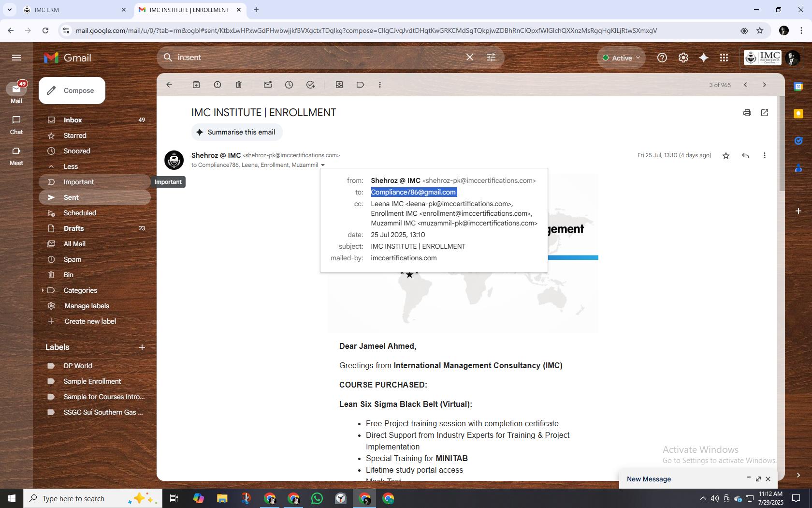812x508 pixels.
Task: Open a new Chrome tab
Action: [256, 10]
